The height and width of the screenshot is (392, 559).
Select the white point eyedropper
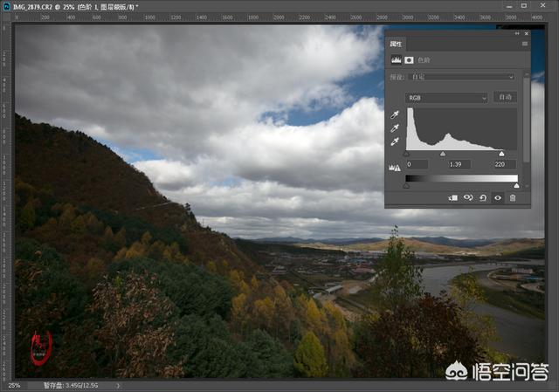coord(395,141)
